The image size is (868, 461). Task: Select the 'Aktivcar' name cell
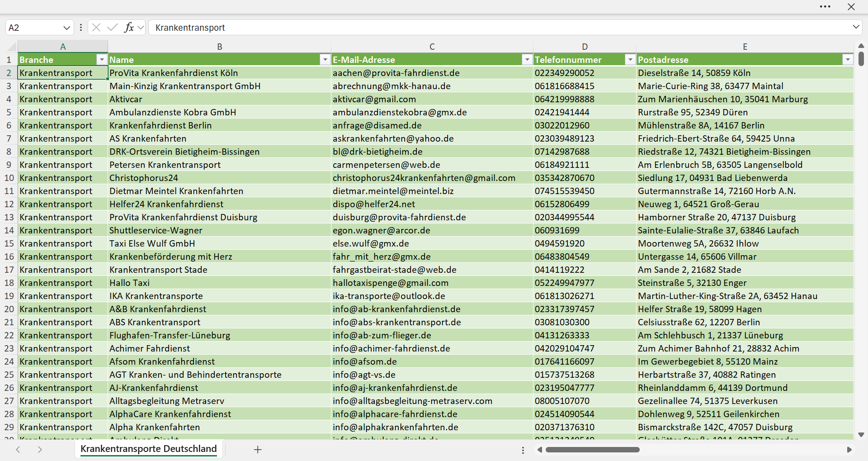[x=220, y=99]
